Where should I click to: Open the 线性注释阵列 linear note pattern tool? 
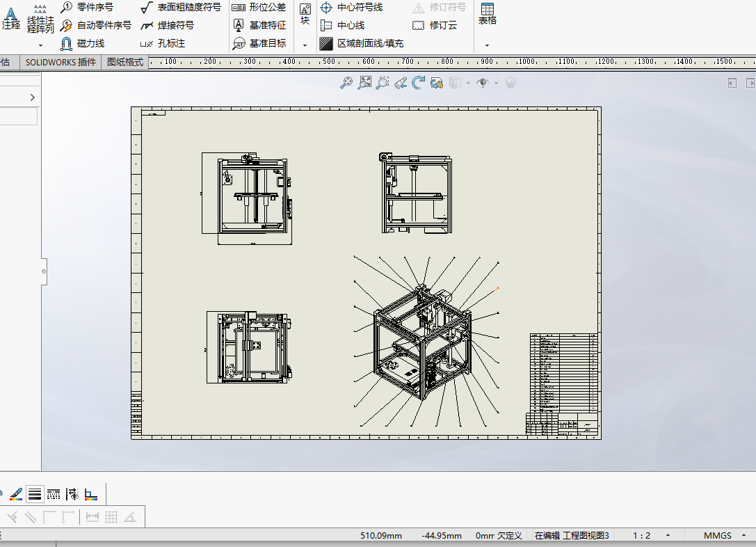pos(40,18)
